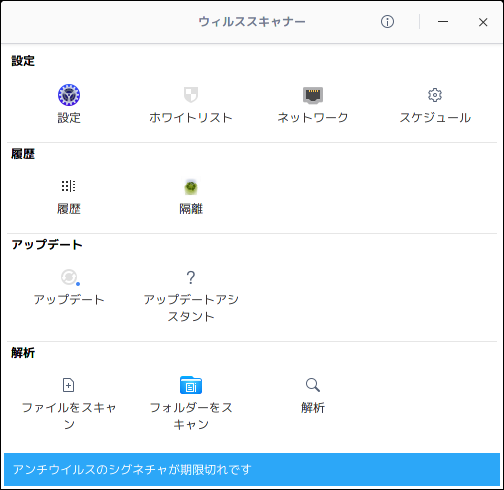Screen dimensions: 504x490
Task: Click the アップデート section header
Action: click(x=47, y=245)
